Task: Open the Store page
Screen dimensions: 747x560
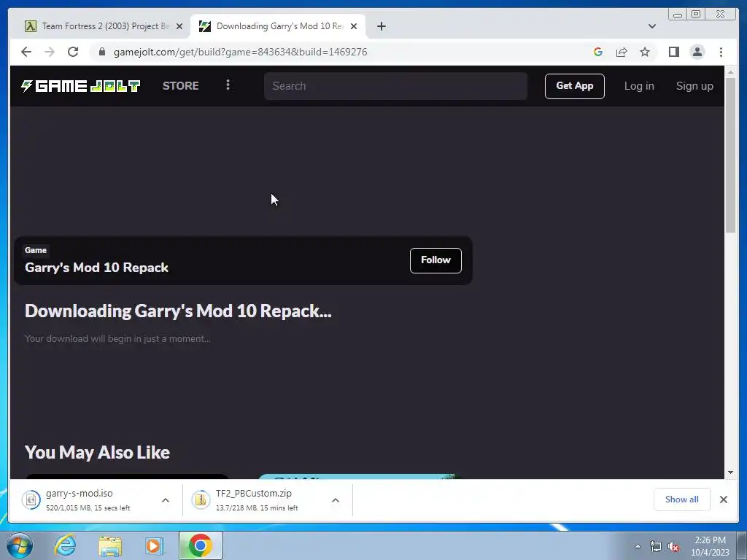Action: [x=181, y=86]
